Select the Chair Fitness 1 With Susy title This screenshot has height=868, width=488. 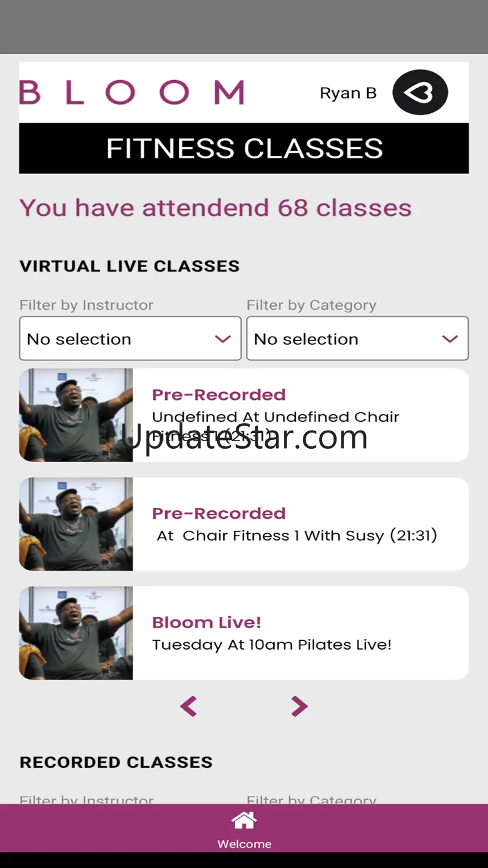click(297, 536)
